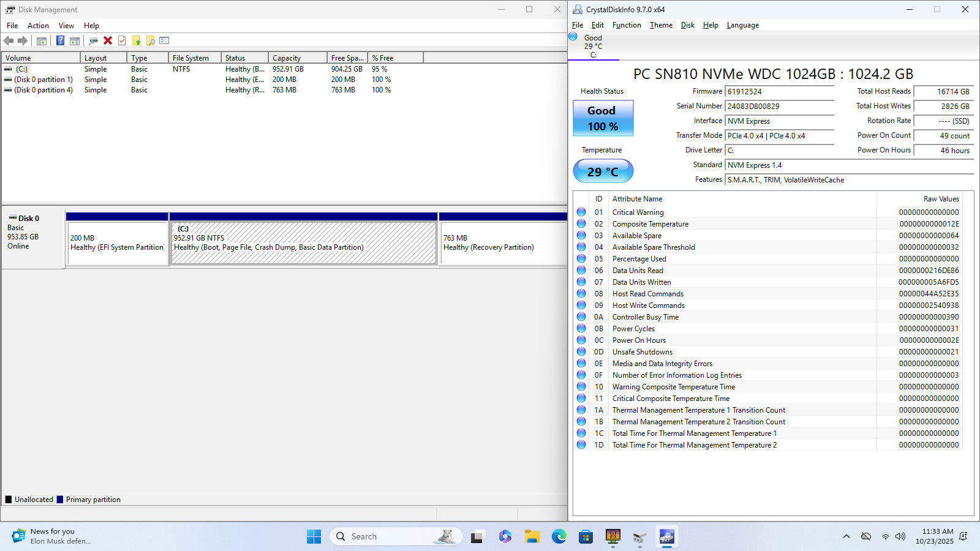Click the Forward arrow in Disk Management toolbar
This screenshot has width=980, height=551.
[x=23, y=40]
